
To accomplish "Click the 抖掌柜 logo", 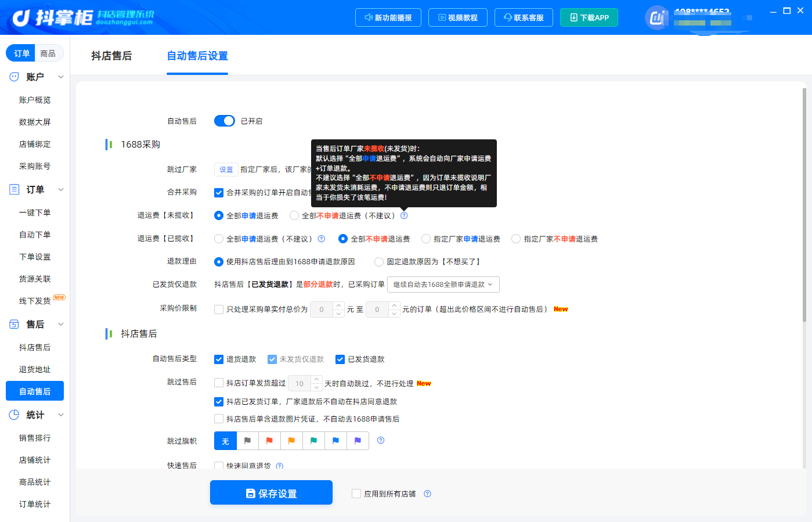I will 83,17.
